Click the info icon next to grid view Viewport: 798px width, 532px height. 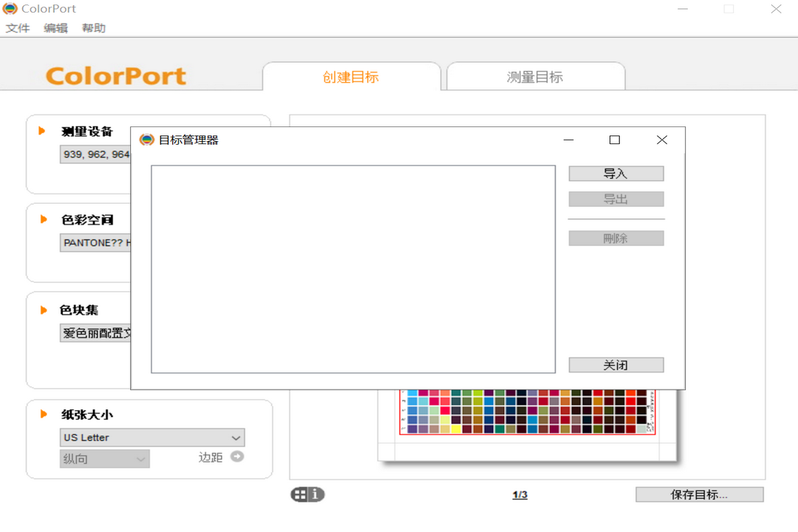[313, 494]
